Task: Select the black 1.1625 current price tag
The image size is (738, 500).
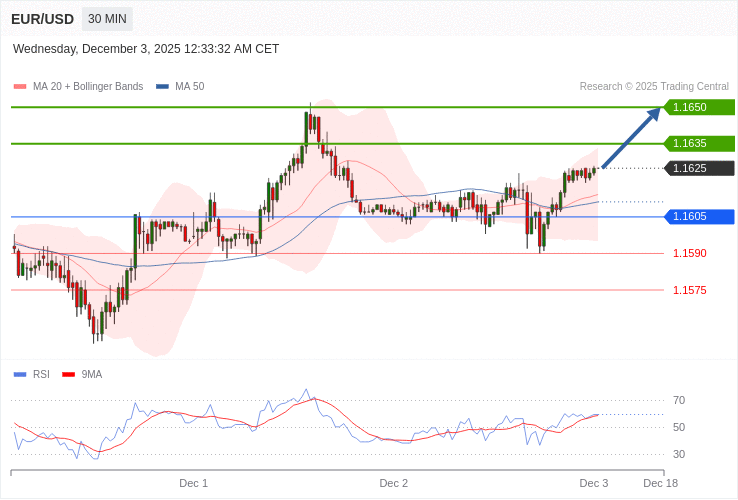Action: coord(699,168)
